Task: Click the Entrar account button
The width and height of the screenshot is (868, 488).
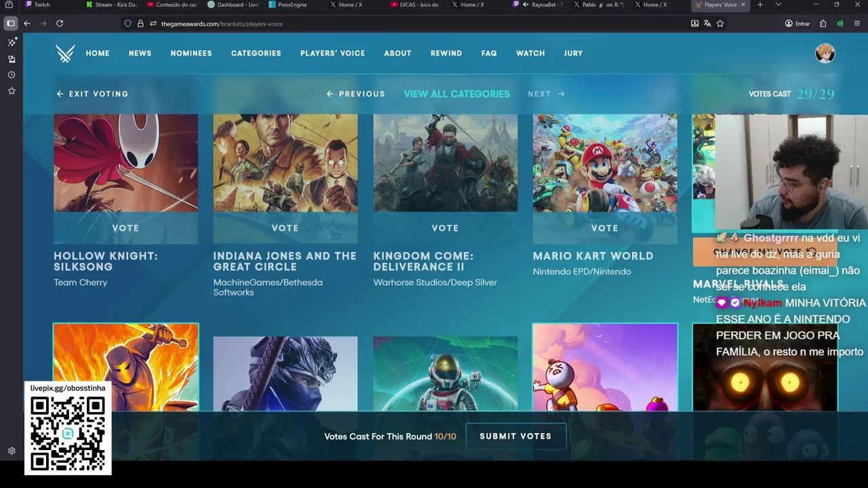Action: pos(797,24)
